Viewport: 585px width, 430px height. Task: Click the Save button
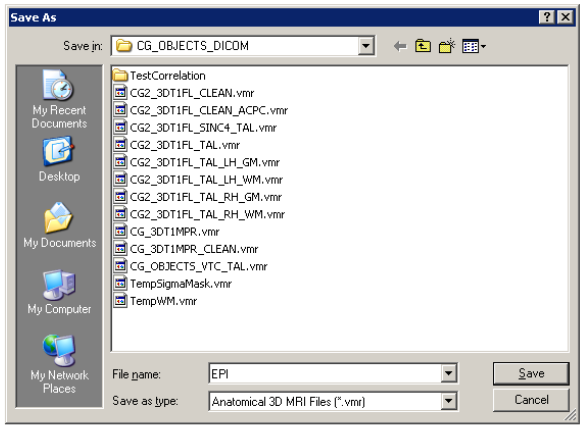click(x=531, y=373)
